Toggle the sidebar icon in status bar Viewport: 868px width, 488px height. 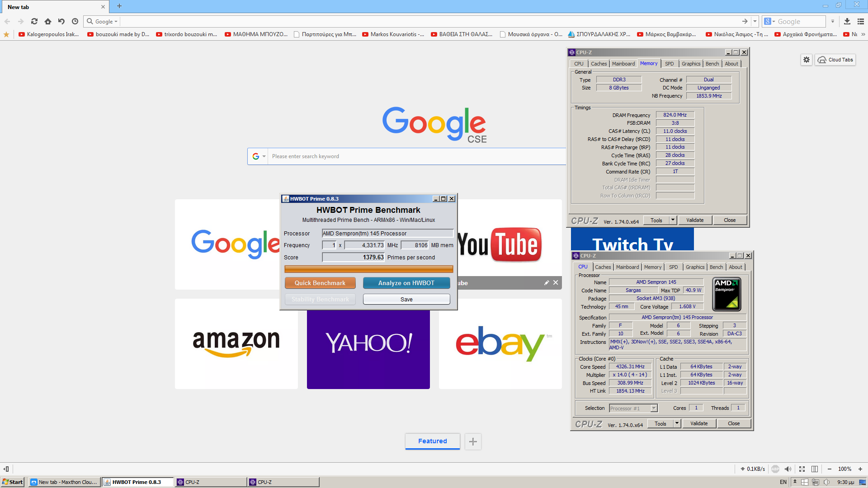6,469
